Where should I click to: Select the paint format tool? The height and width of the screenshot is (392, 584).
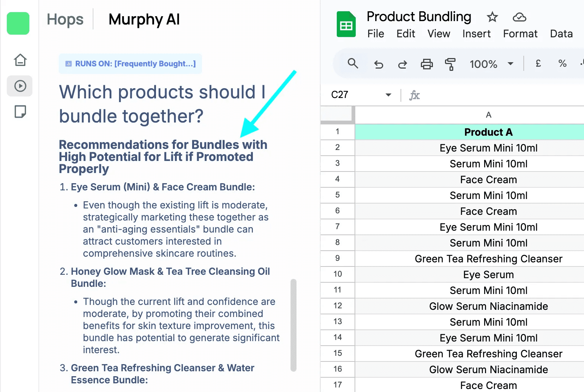[x=450, y=64]
